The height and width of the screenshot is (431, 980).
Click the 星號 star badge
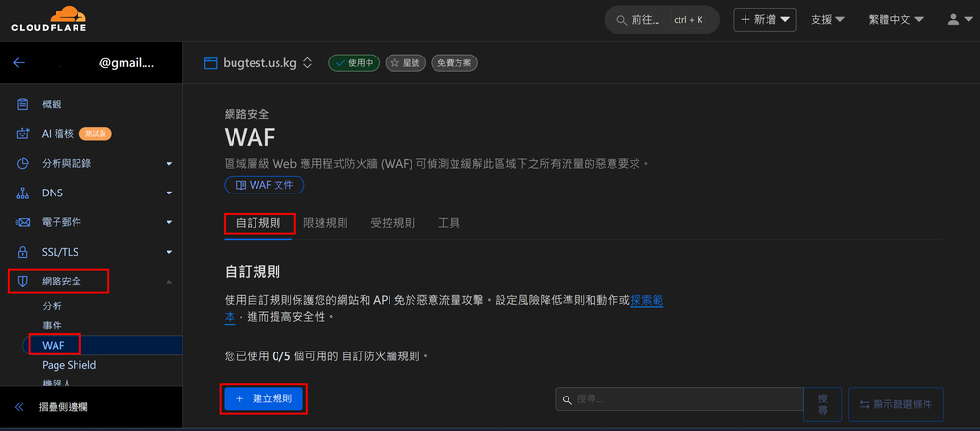click(x=406, y=62)
